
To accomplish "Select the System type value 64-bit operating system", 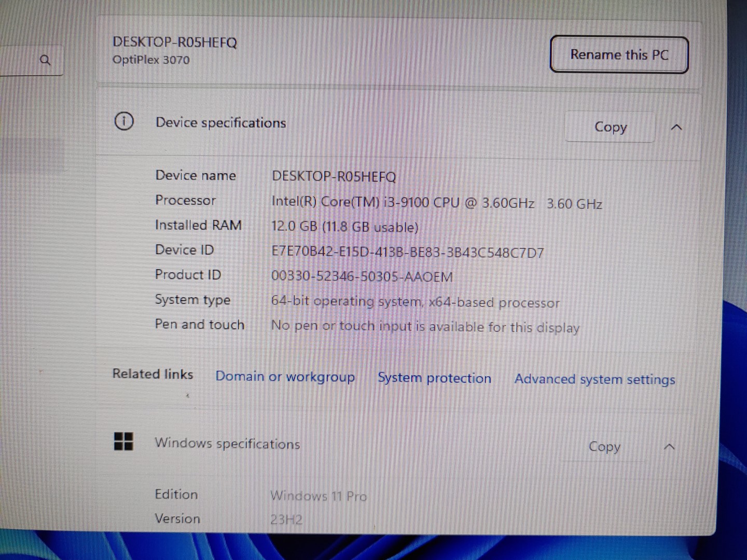I will tap(416, 302).
